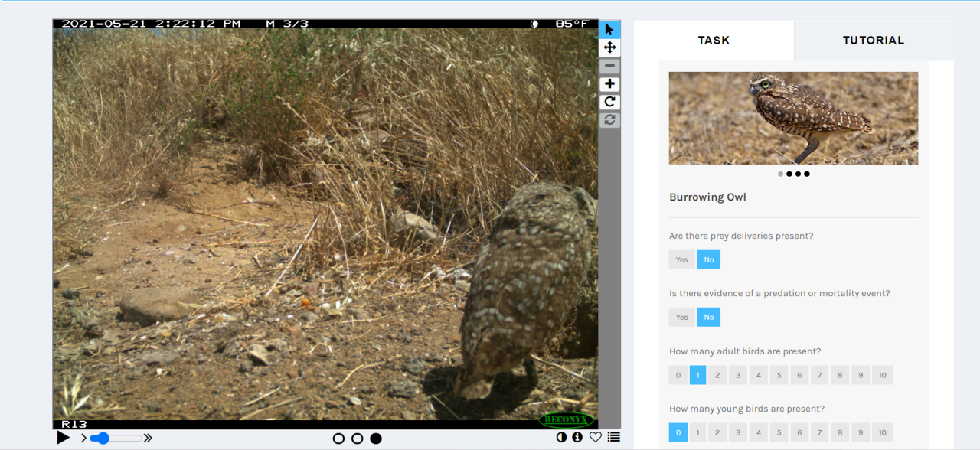Select first example image dot
Screen dimensions: 980x450
point(780,174)
